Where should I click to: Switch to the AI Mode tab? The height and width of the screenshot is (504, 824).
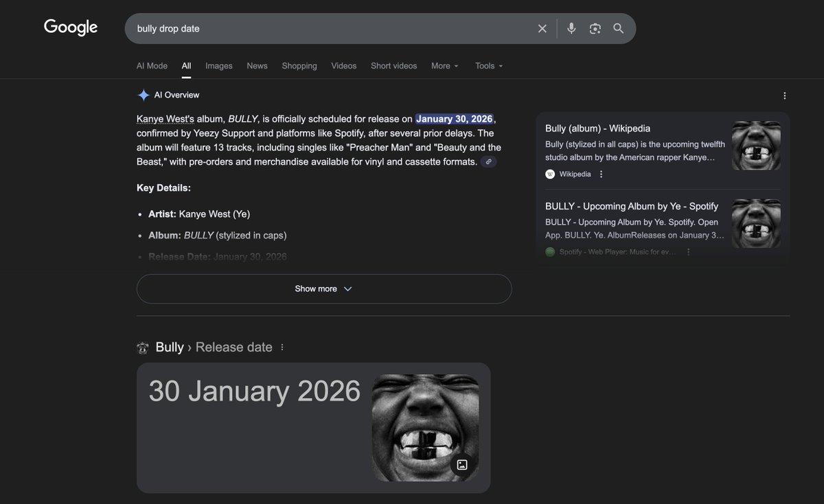(152, 66)
